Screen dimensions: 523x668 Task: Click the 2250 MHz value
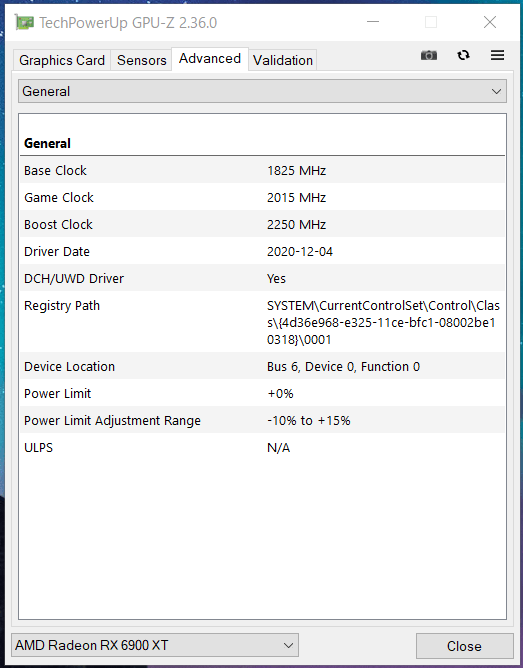296,225
